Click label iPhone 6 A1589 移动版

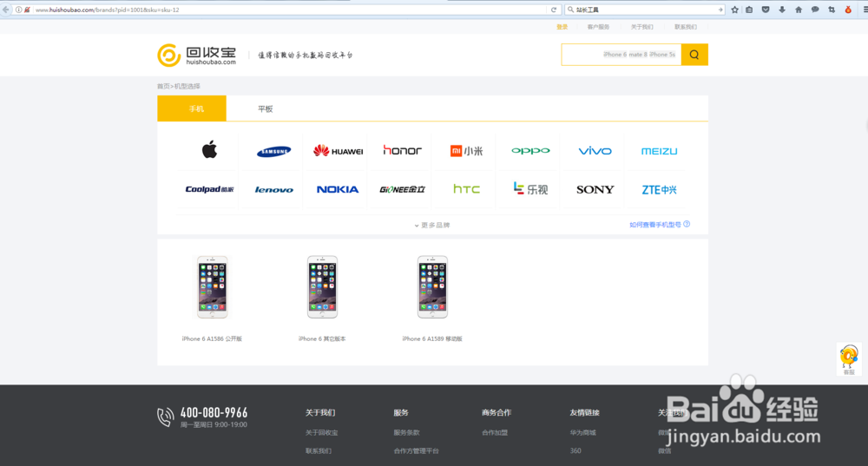click(x=432, y=338)
